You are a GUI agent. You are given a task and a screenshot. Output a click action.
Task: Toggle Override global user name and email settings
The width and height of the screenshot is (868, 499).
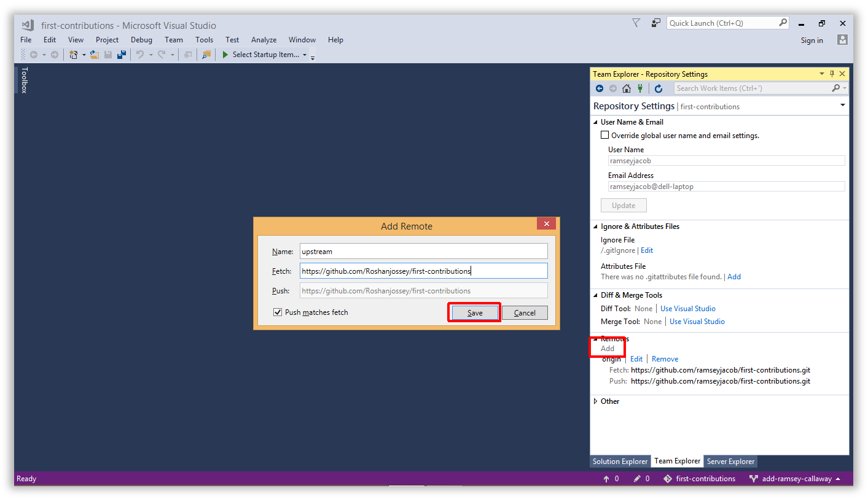point(605,135)
